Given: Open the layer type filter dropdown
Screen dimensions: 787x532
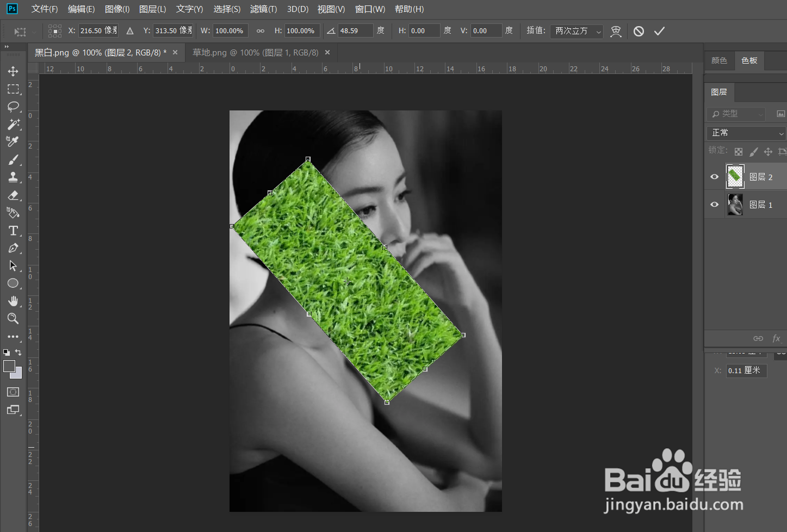Looking at the screenshot, I should point(736,114).
